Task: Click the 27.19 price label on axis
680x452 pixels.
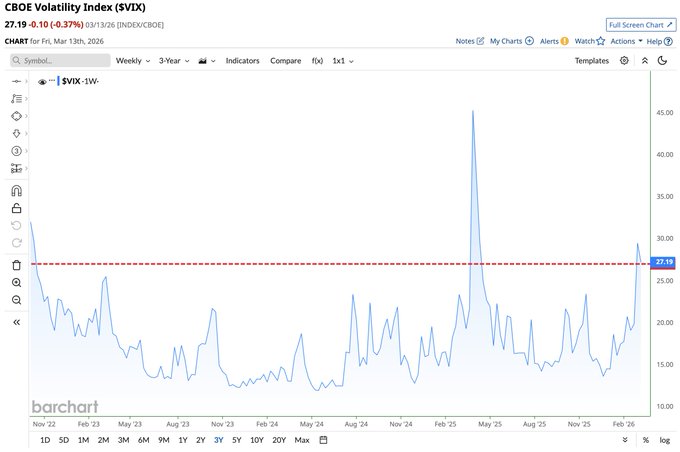Action: pyautogui.click(x=663, y=262)
